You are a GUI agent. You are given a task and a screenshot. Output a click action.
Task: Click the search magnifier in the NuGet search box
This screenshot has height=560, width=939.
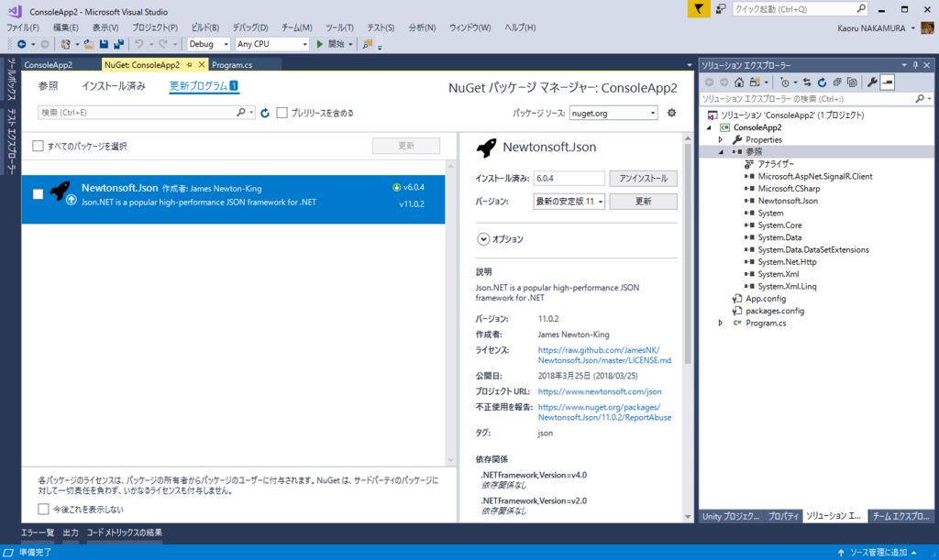(241, 112)
